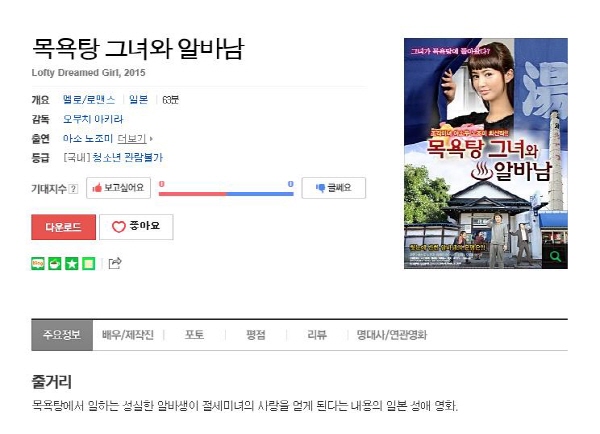Expand cast list with 더보기
Screen dimensions: 600x434
(x=134, y=138)
